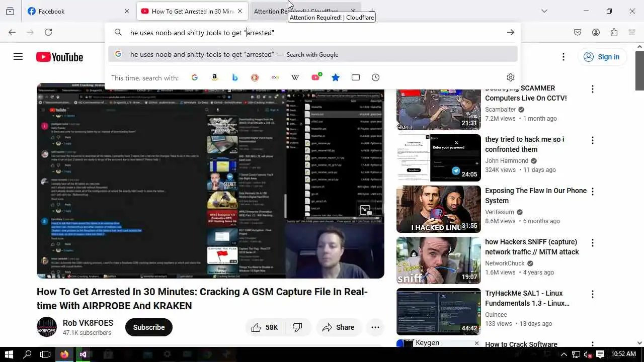Viewport: 644px width, 362px height.
Task: Open options for Veritasium video
Action: pyautogui.click(x=593, y=192)
